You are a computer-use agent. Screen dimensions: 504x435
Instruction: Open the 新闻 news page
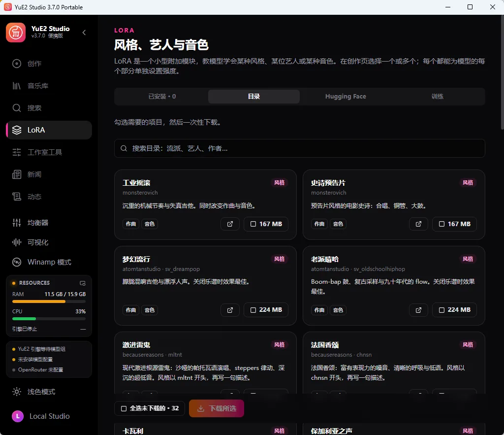click(49, 174)
